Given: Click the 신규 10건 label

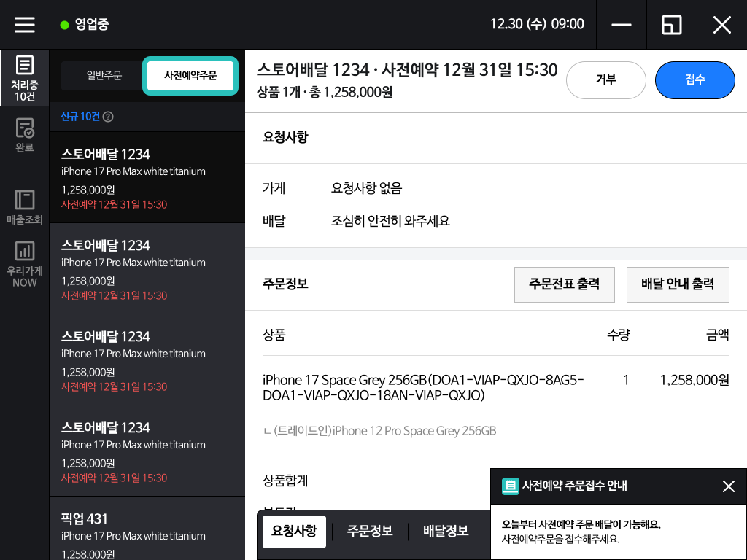Looking at the screenshot, I should point(80,117).
